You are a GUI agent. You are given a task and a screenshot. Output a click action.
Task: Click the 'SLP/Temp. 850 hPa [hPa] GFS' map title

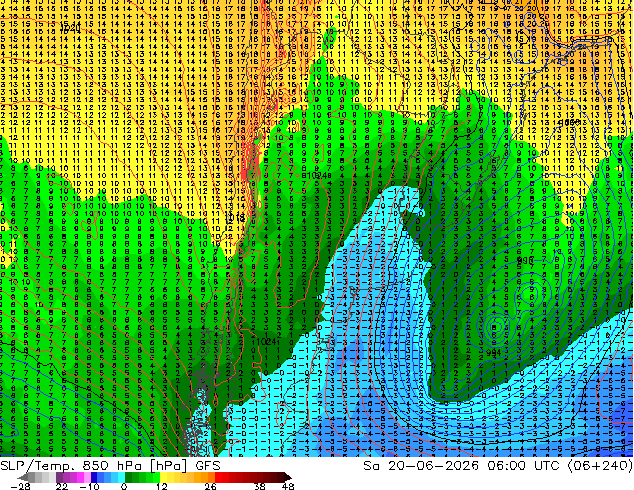point(110,465)
